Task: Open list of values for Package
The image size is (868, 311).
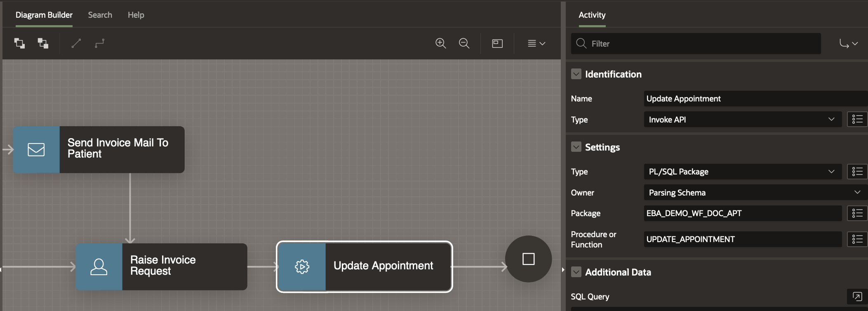Action: click(857, 213)
